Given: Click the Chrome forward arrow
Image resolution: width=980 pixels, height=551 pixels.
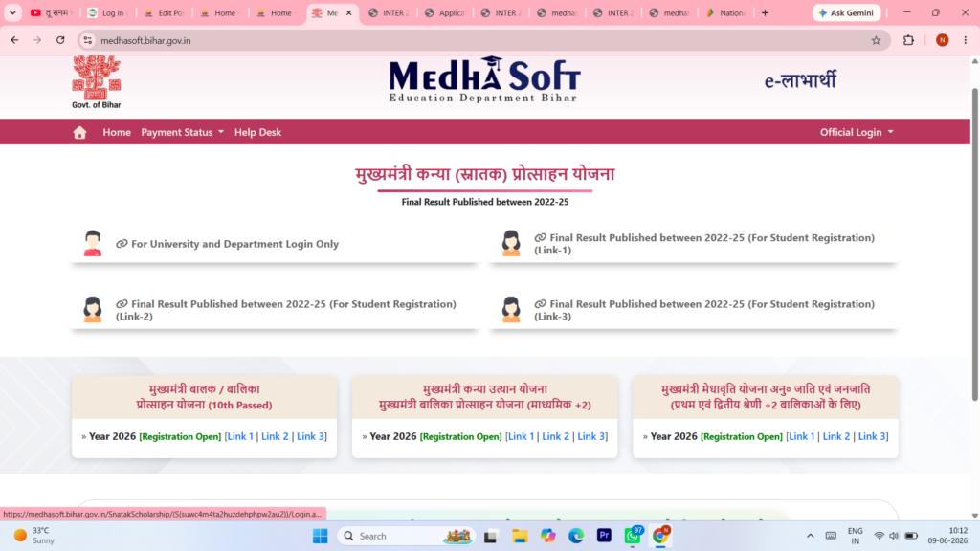Looking at the screenshot, I should (x=37, y=40).
